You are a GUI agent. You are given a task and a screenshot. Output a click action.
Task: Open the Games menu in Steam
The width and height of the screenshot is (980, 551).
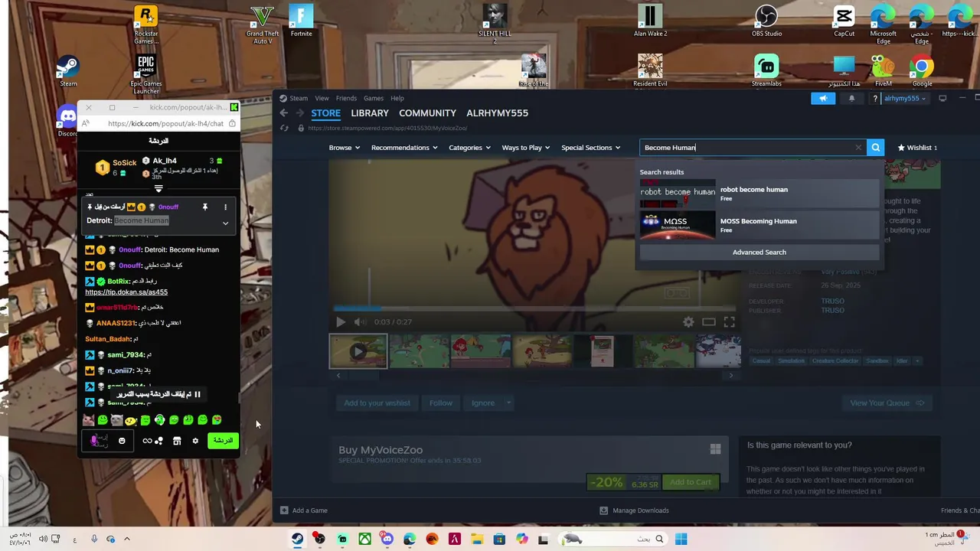tap(374, 98)
